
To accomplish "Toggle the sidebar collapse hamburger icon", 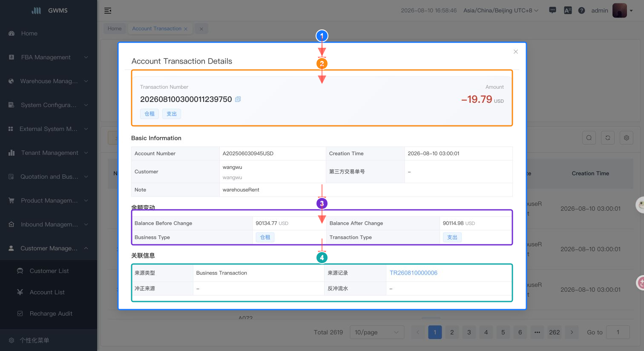I will (108, 11).
